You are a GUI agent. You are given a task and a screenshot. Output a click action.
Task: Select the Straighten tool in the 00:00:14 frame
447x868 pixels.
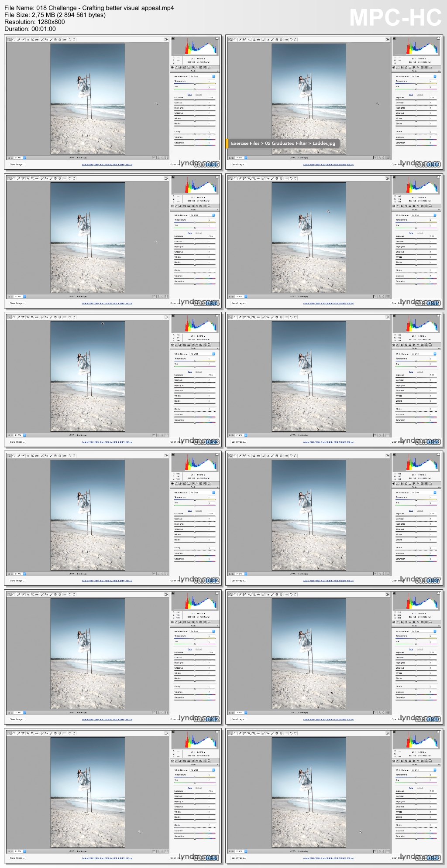click(37, 178)
